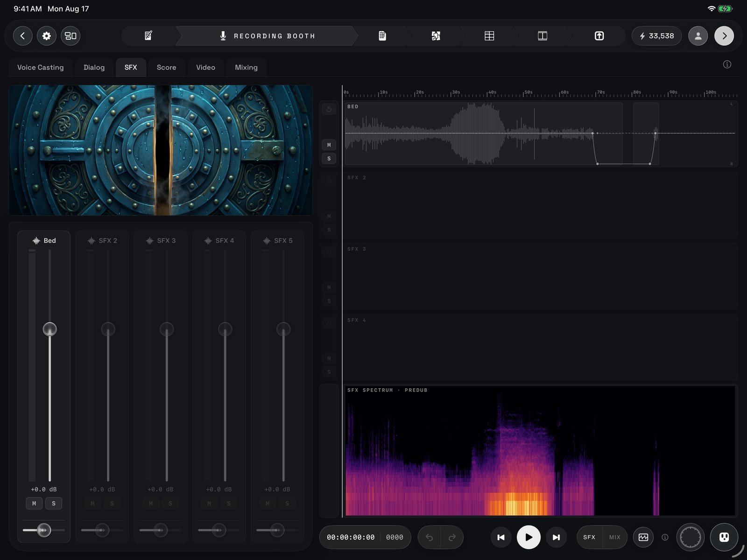This screenshot has height=560, width=747.
Task: Switch to the Score tab
Action: [x=167, y=68]
